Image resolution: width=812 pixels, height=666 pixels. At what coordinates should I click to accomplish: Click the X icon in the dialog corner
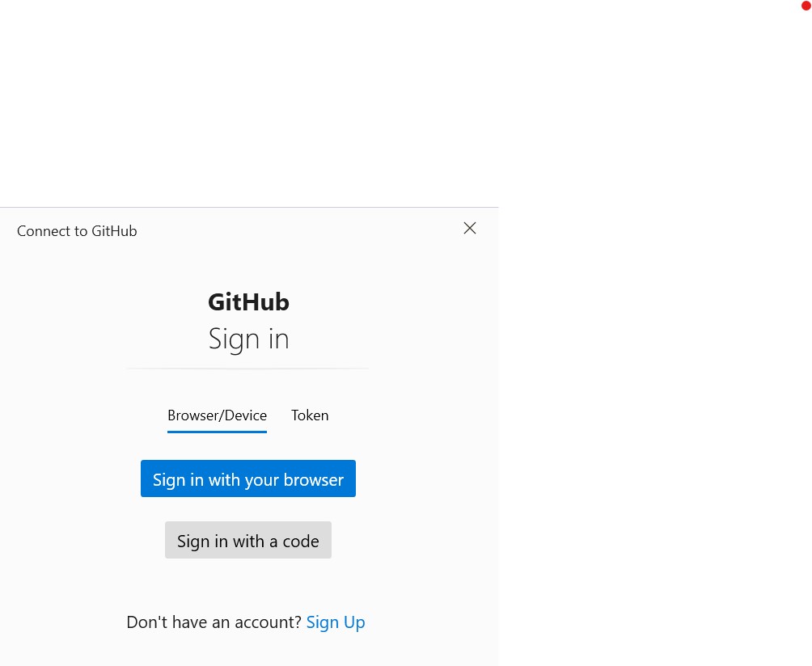point(470,228)
